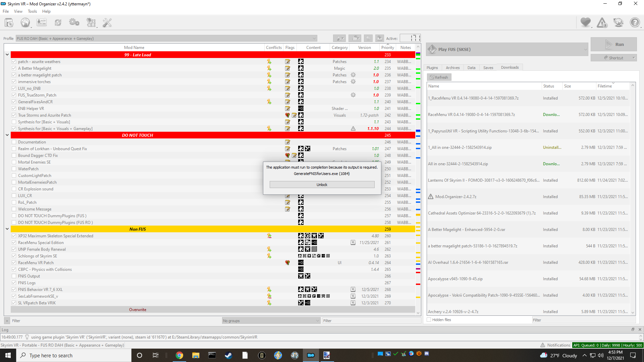Open the Help question mark icon
This screenshot has height=362, width=644.
[635, 23]
